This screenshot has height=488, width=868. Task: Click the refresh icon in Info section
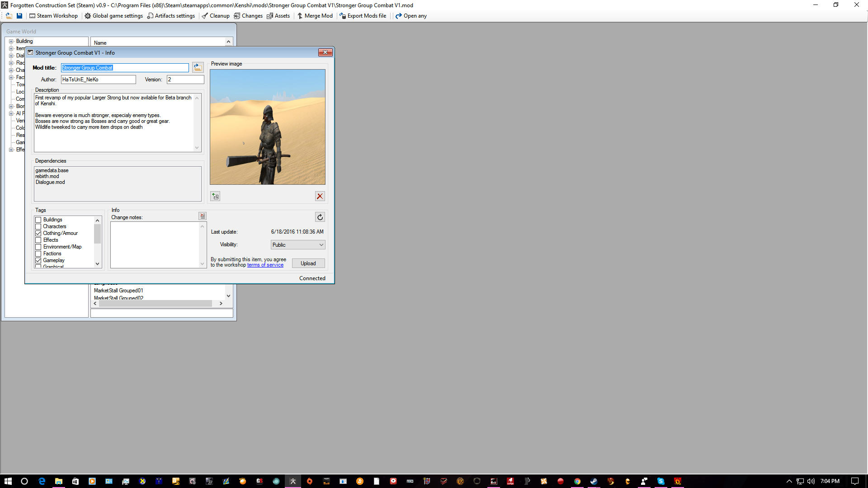[x=320, y=217]
